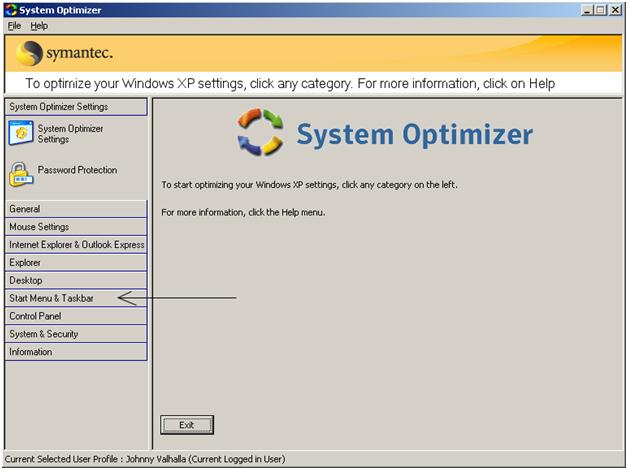Click System Optimizer Settings text under the header
The height and width of the screenshot is (470, 628).
pos(70,134)
